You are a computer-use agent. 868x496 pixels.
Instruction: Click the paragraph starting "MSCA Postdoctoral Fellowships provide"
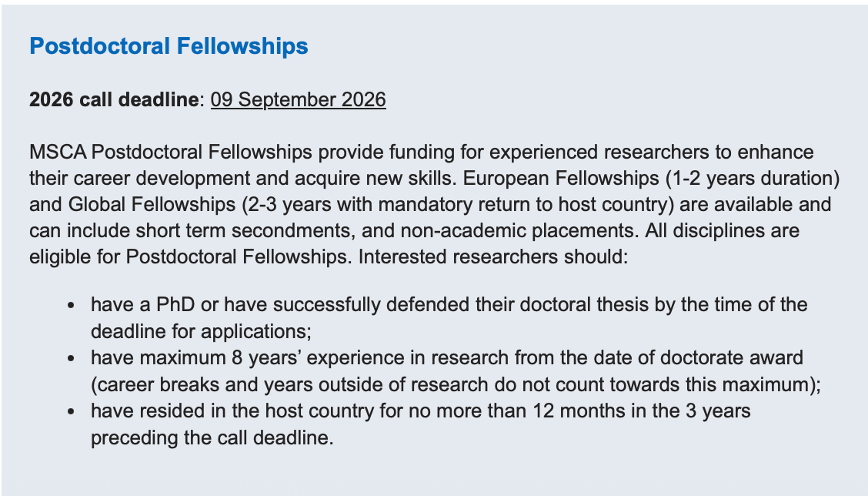(421, 152)
